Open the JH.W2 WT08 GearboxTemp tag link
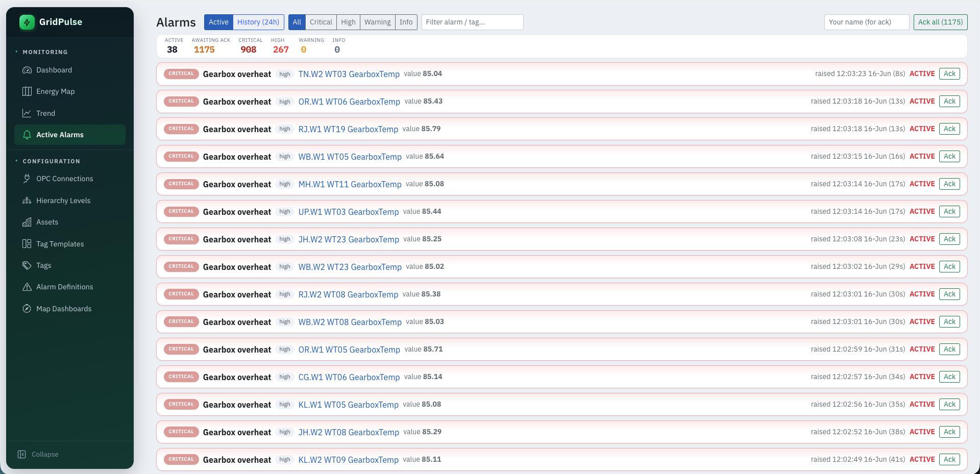980x474 pixels. tap(349, 432)
